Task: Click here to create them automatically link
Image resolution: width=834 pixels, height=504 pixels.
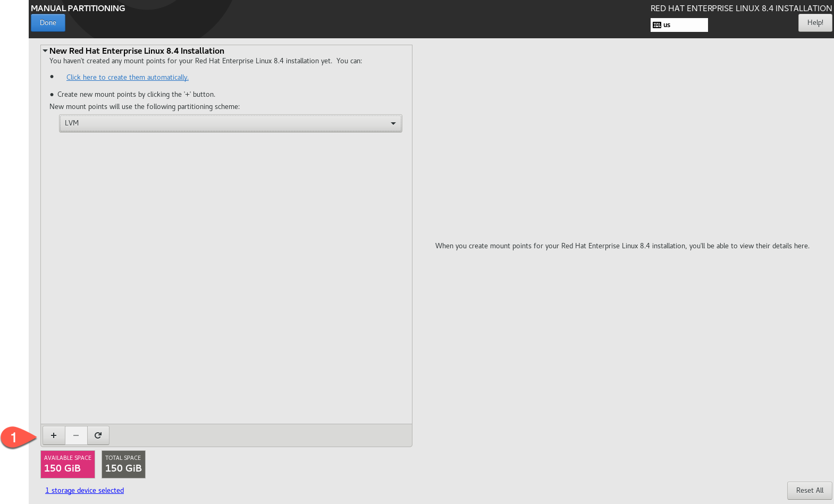Action: (x=128, y=78)
